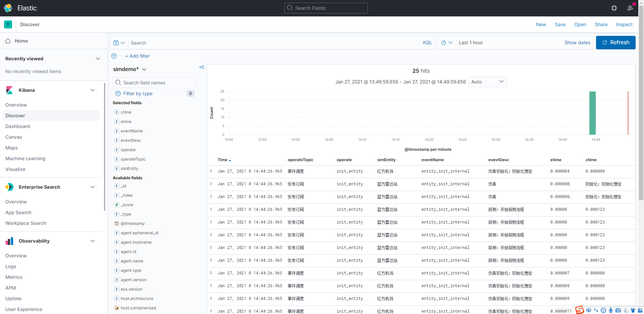
Task: Click the Observability logo icon
Action: [x=9, y=241]
